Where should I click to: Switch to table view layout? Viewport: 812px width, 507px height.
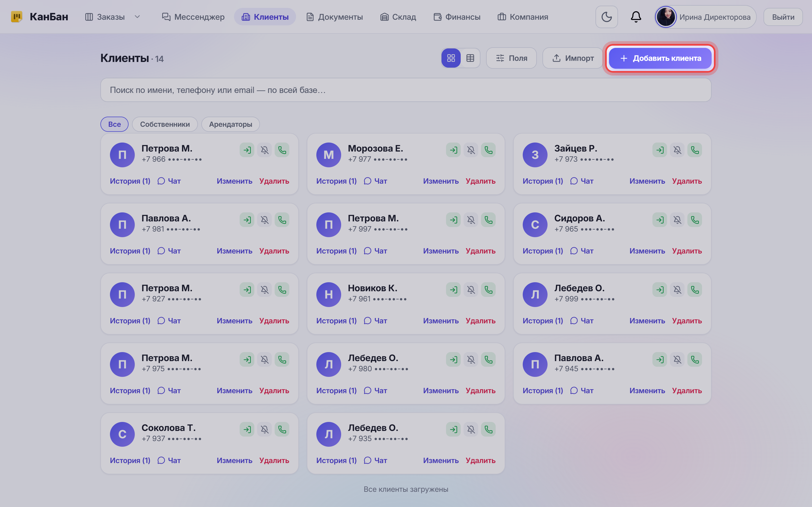coord(470,58)
